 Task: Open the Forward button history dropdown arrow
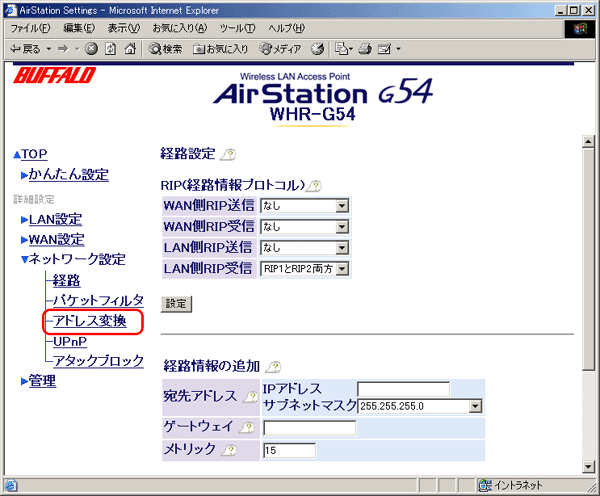77,49
